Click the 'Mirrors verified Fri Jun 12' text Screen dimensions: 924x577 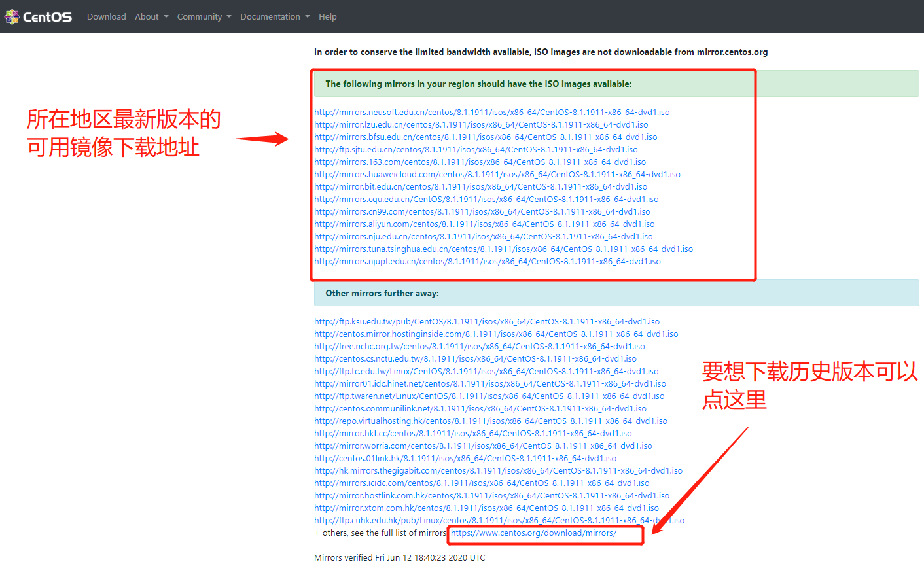coord(400,558)
